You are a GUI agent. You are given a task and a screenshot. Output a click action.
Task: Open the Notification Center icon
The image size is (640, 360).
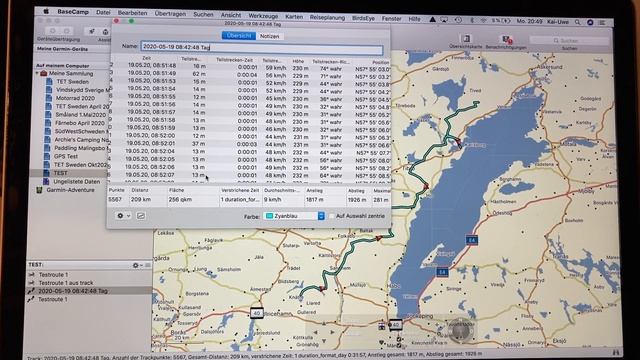602,22
